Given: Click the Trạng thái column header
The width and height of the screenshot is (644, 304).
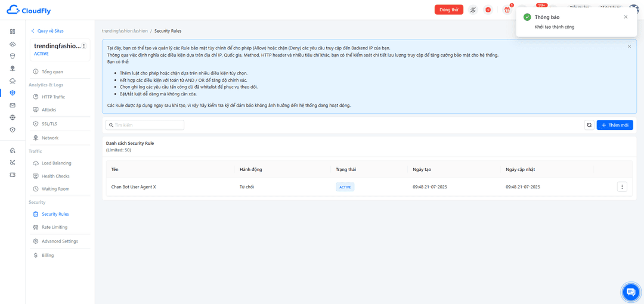Looking at the screenshot, I should [x=345, y=169].
